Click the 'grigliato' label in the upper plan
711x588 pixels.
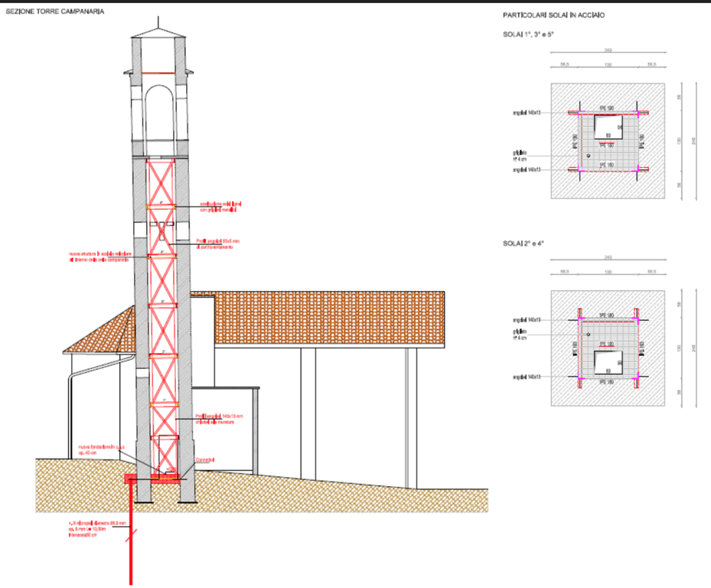[520, 154]
